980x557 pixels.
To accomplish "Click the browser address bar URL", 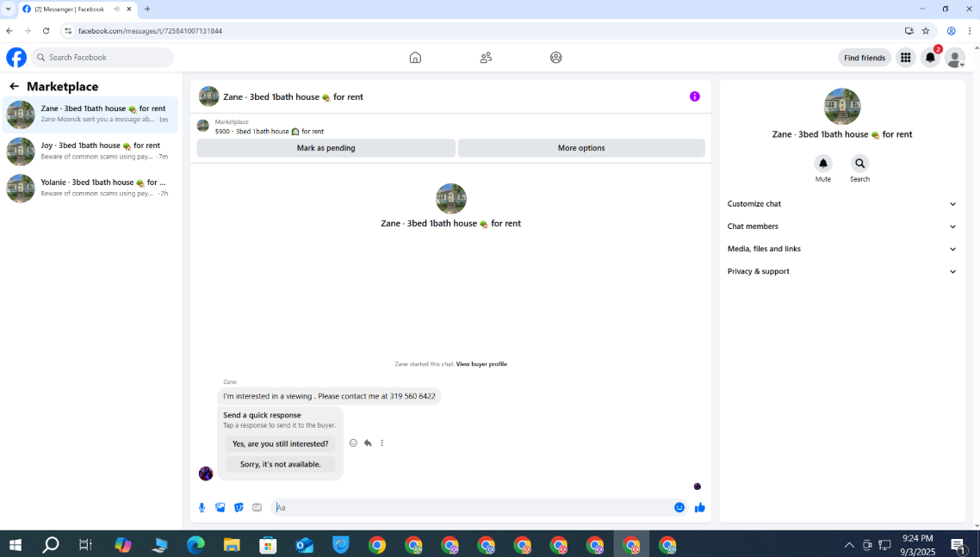I will (x=150, y=31).
